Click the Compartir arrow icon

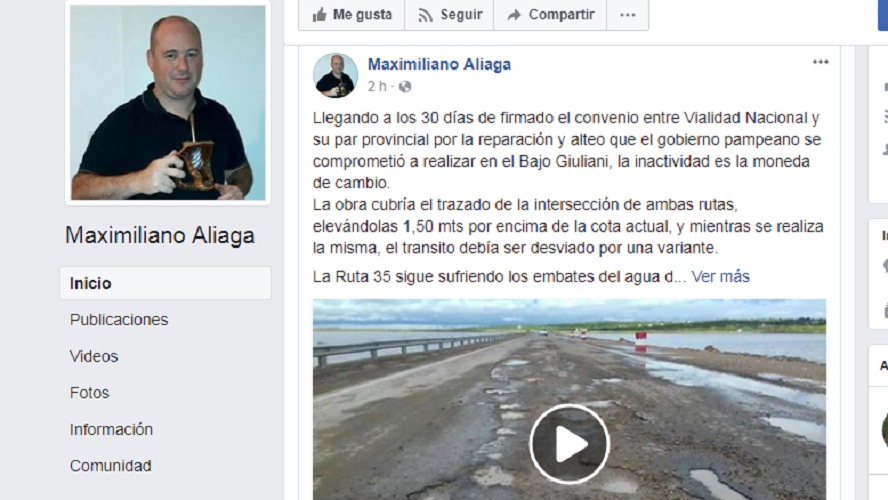pos(514,15)
